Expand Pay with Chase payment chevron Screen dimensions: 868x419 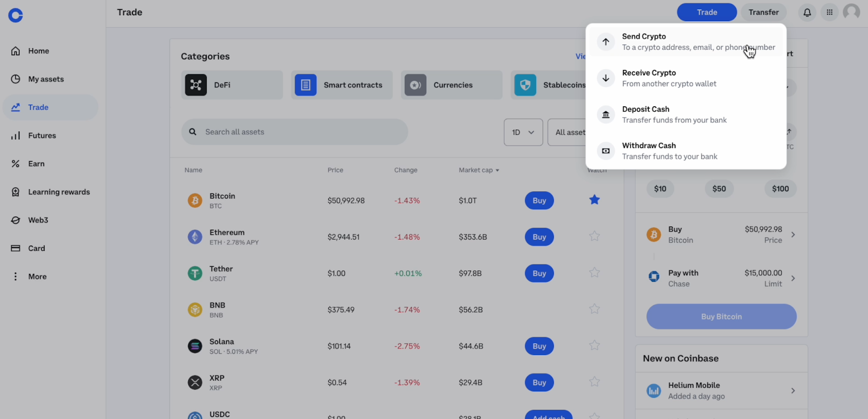[x=793, y=278]
